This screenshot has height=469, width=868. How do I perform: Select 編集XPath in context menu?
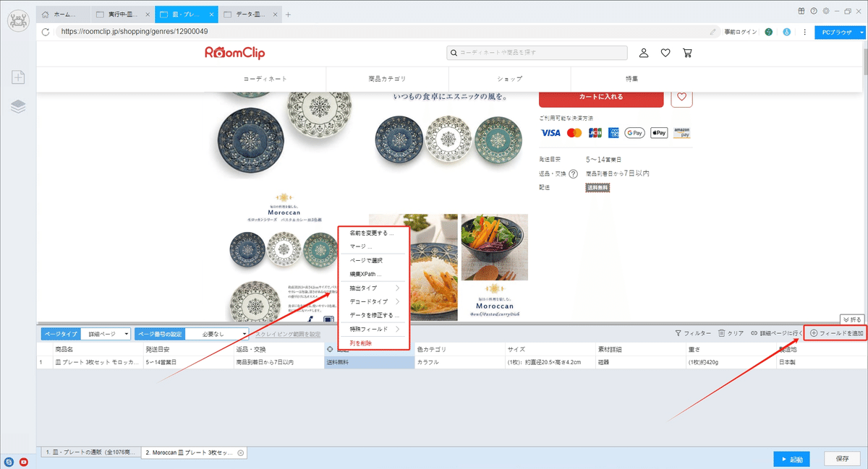(x=373, y=275)
